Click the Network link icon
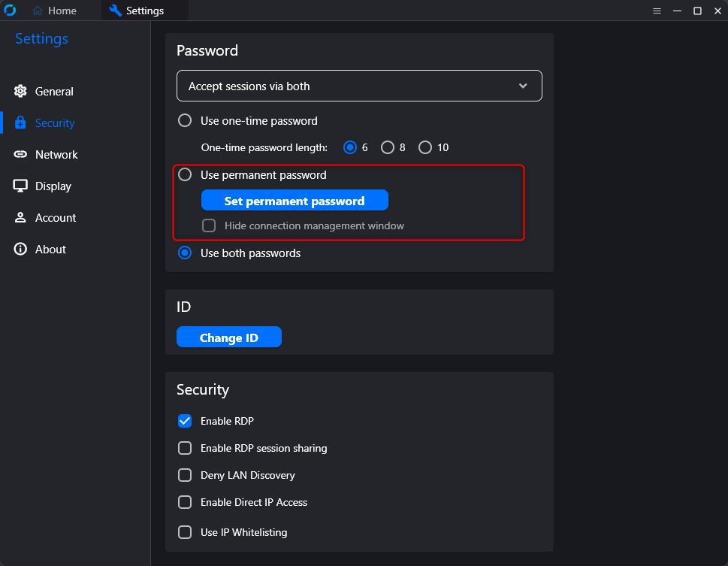Viewport: 728px width, 566px height. point(20,154)
